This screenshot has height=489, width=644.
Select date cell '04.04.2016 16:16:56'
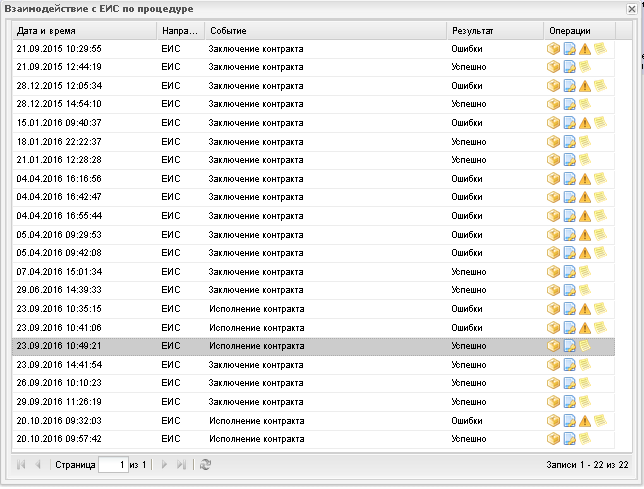pyautogui.click(x=59, y=179)
